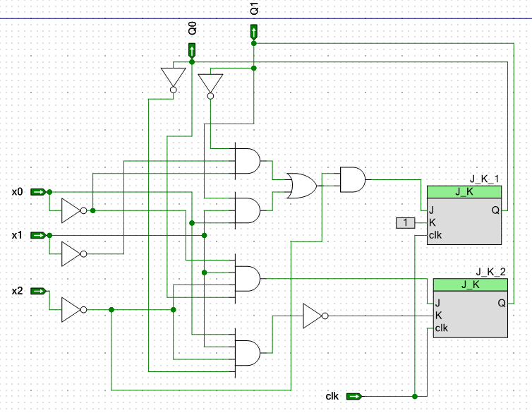532x413 pixels.
Task: Click the NOT gate connected to x1
Action: (72, 253)
